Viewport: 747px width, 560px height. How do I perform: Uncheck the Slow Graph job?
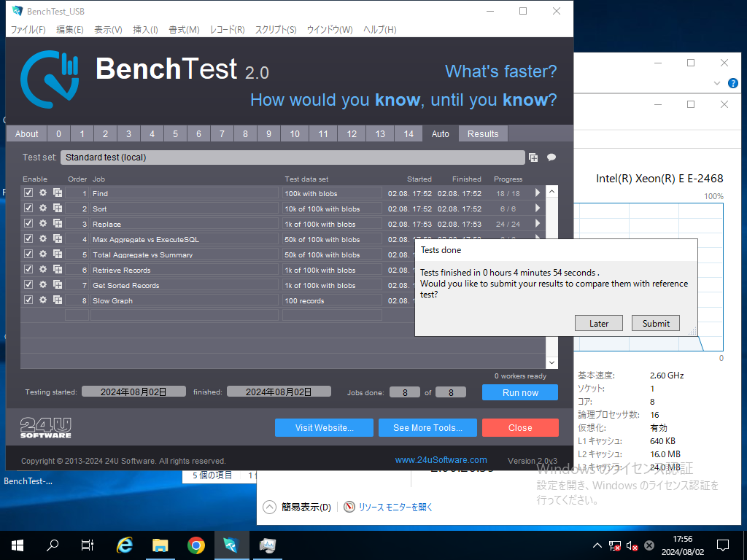pyautogui.click(x=28, y=300)
